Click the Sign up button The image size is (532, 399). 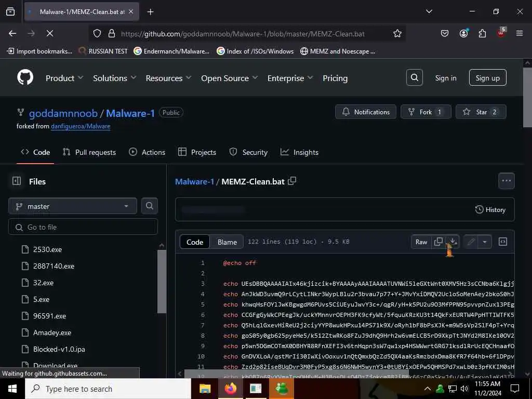tap(487, 78)
